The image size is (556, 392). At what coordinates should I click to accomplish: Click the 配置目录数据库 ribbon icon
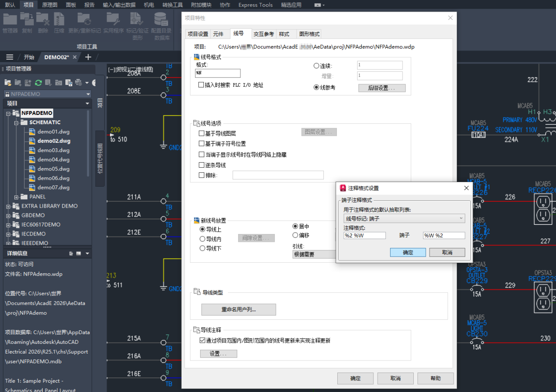161,19
